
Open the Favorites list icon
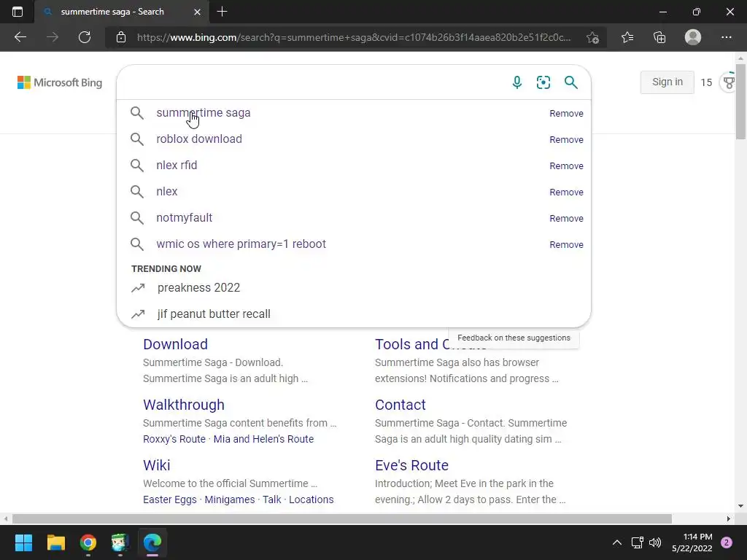627,37
